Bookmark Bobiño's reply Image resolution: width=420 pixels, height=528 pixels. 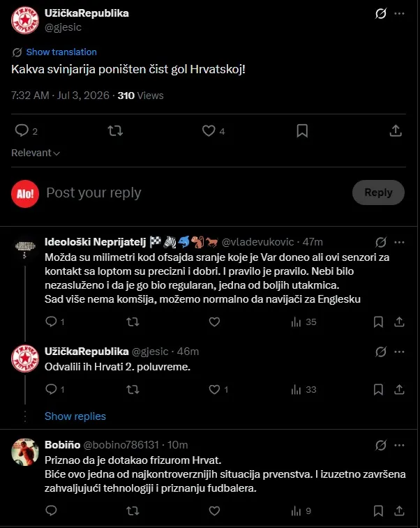coord(378,511)
